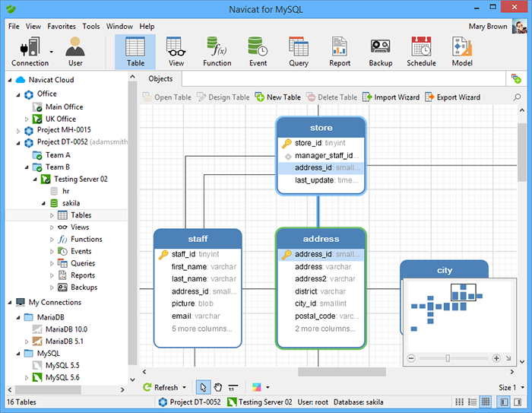Select the hand pan tool
Screen dimensions: 532x413
pyautogui.click(x=218, y=387)
